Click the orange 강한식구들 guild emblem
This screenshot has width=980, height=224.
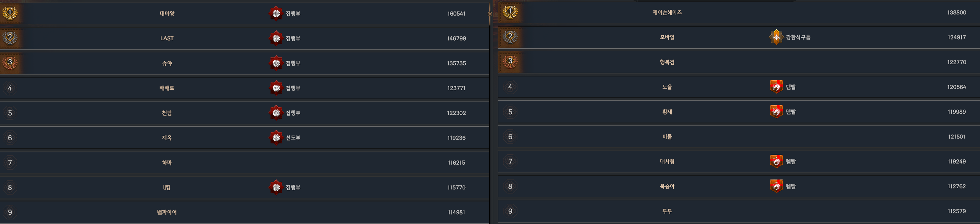point(776,37)
